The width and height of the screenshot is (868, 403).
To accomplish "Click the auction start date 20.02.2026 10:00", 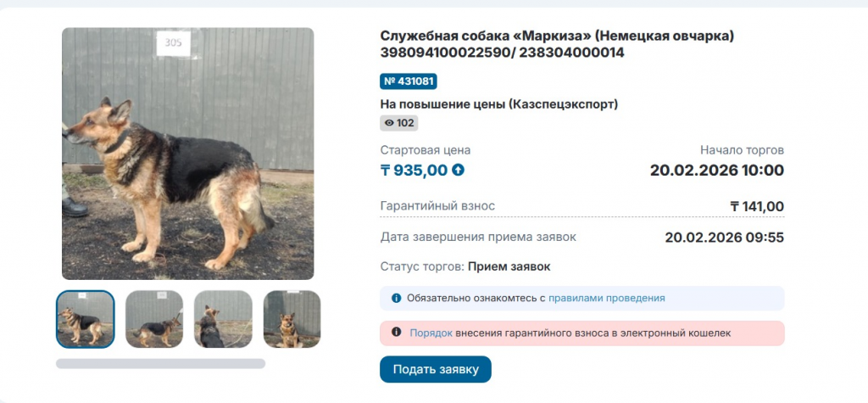I will pos(716,170).
